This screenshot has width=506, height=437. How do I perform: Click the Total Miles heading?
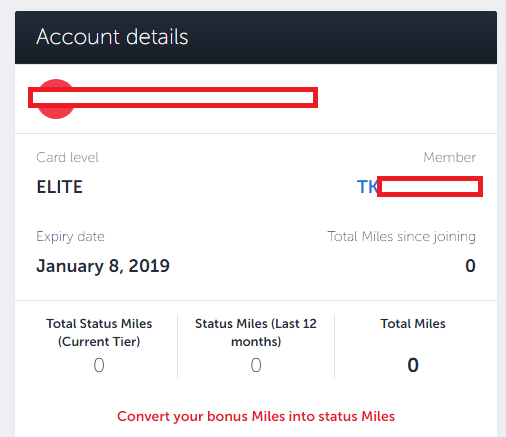[413, 324]
